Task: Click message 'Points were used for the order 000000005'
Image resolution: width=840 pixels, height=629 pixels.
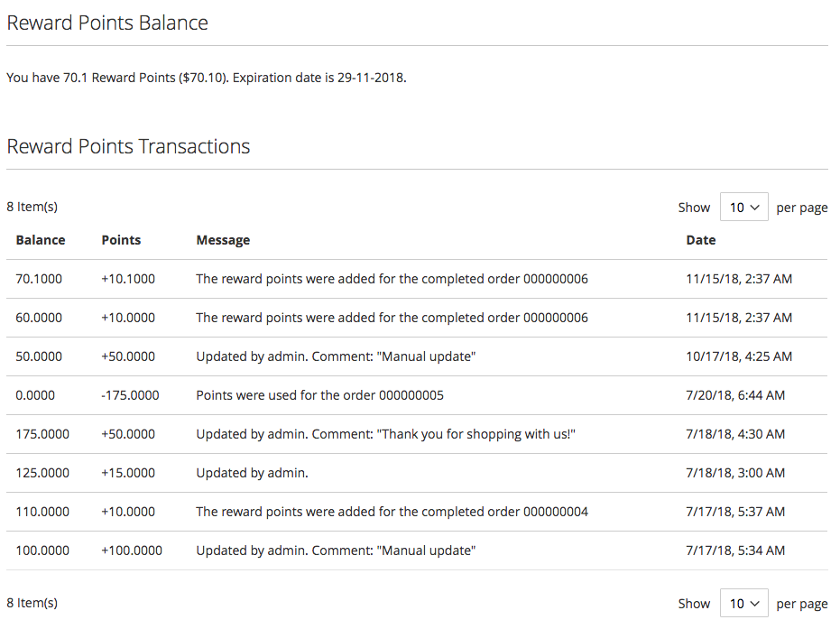Action: [x=319, y=395]
